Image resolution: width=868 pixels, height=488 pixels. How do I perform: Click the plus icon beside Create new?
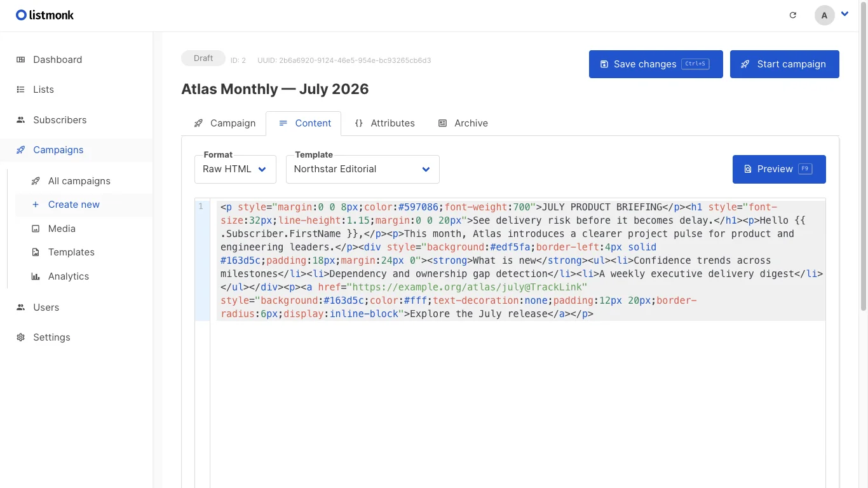[x=36, y=205]
